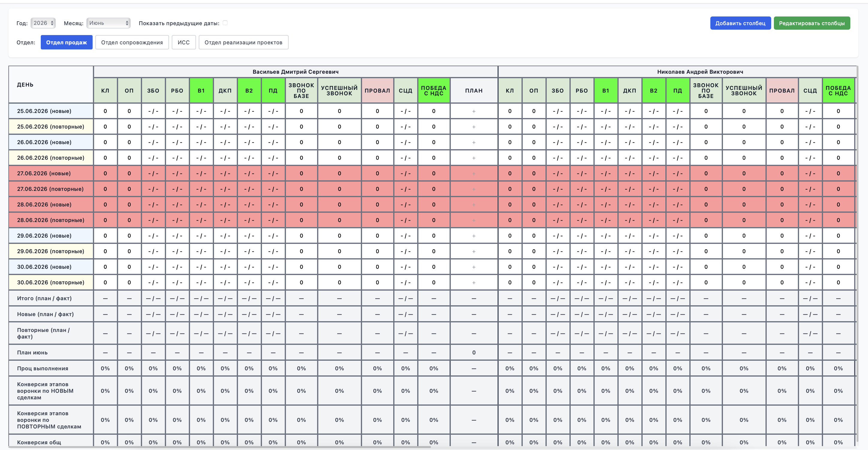
Task: Click the План июнь row label
Action: tap(51, 353)
